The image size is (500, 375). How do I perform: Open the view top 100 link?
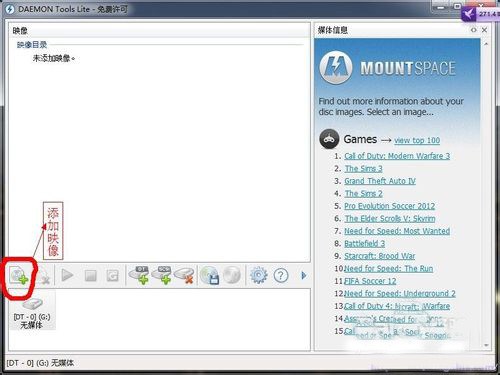pyautogui.click(x=417, y=140)
